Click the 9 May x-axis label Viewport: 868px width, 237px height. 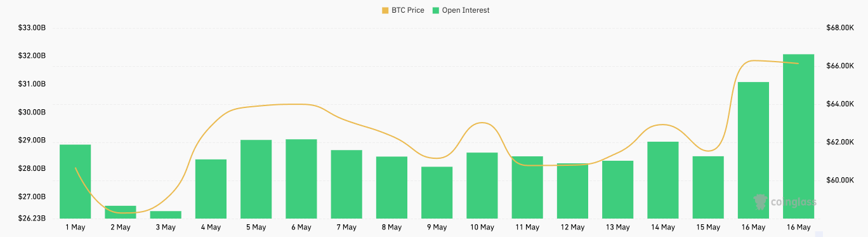[437, 227]
